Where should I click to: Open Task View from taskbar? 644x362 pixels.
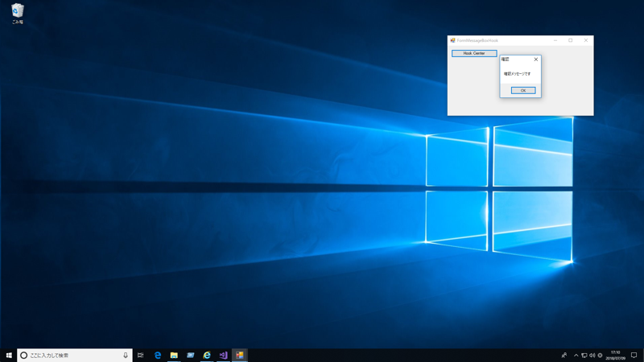pos(140,355)
